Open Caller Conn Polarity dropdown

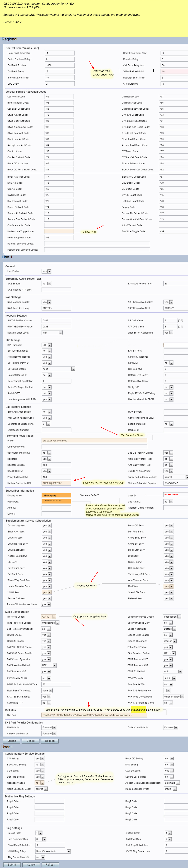click(171, 728)
